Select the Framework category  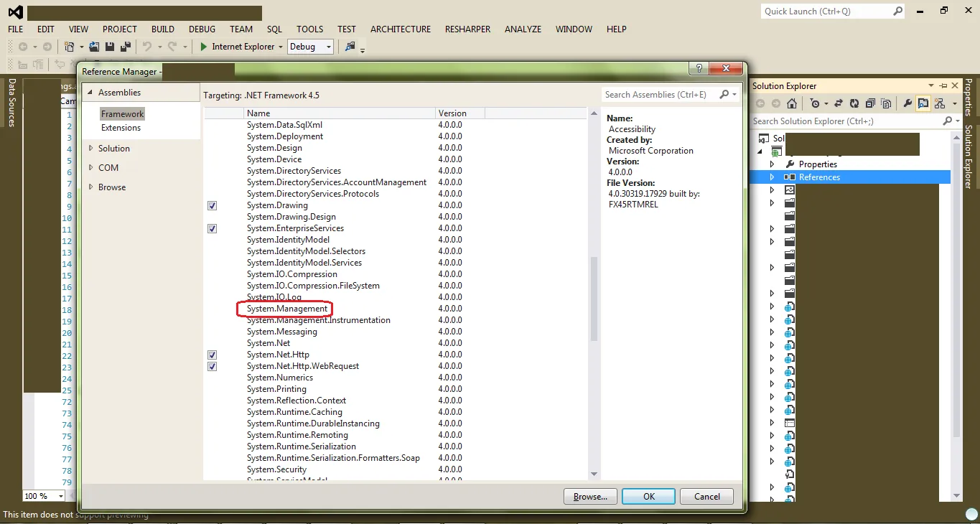point(122,114)
